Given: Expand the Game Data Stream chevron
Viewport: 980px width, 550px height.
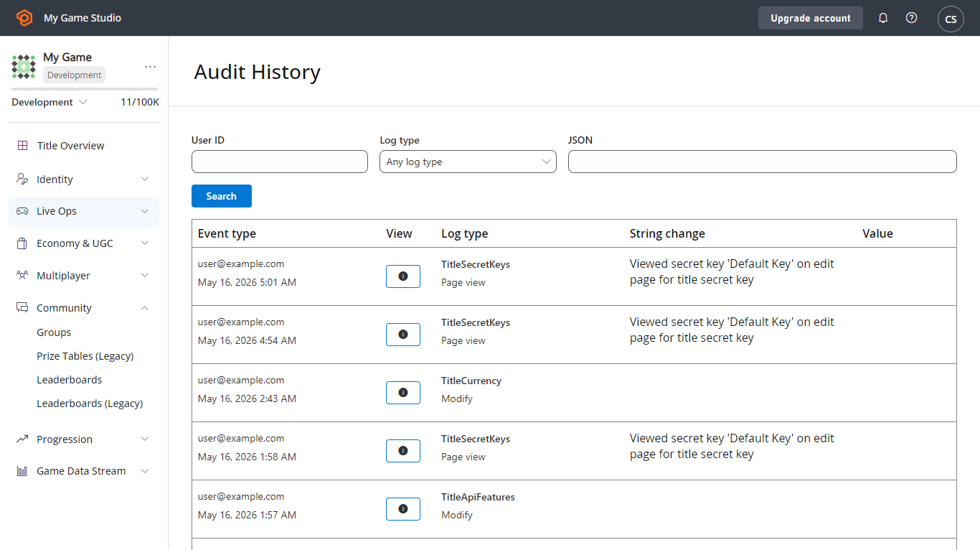Looking at the screenshot, I should point(145,471).
